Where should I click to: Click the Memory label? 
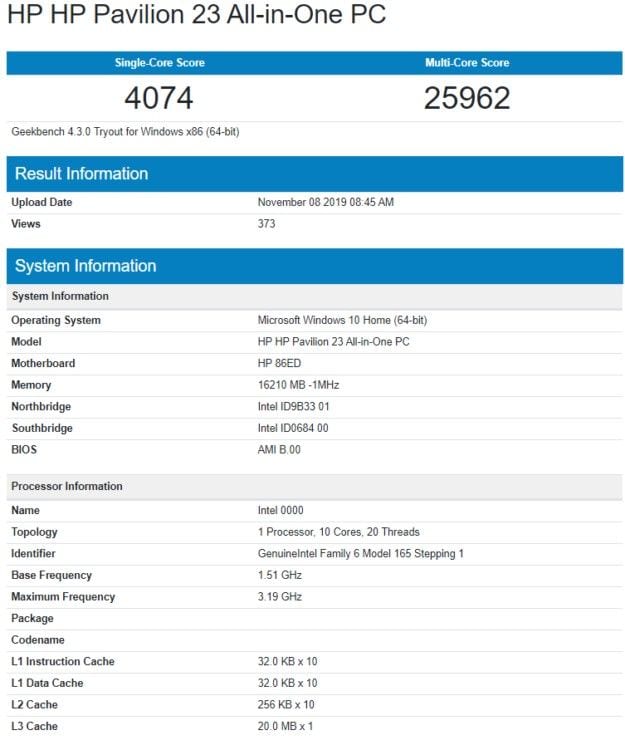coord(31,385)
